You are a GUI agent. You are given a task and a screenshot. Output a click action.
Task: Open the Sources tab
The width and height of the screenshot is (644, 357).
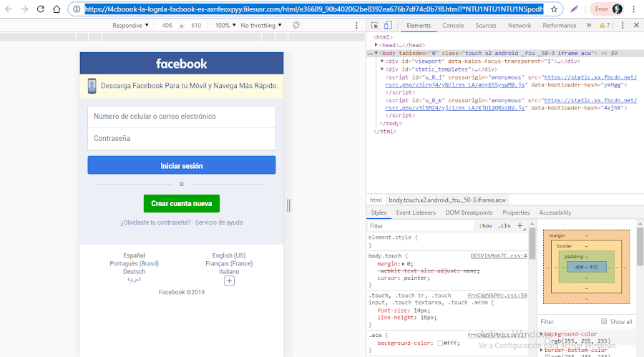pyautogui.click(x=486, y=25)
